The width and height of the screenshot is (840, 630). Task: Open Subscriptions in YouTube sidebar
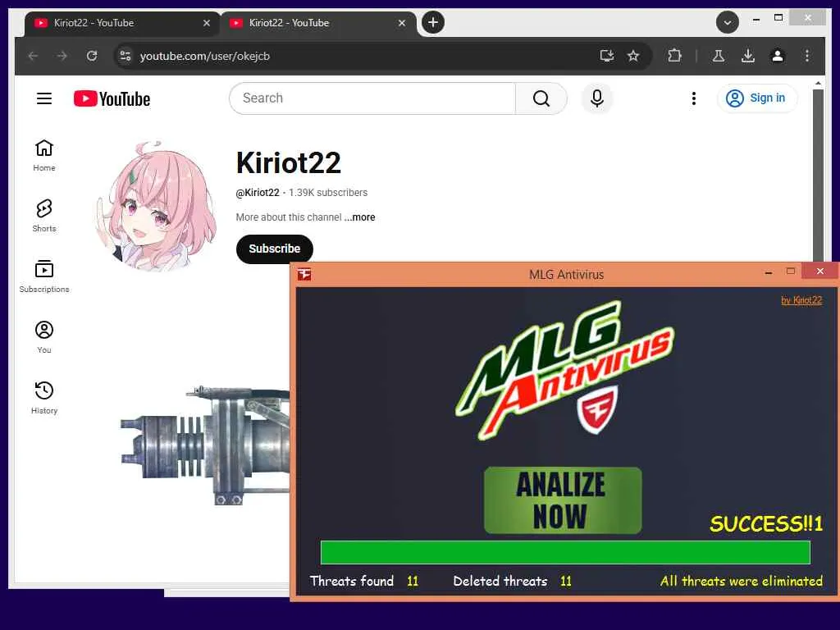pyautogui.click(x=44, y=276)
